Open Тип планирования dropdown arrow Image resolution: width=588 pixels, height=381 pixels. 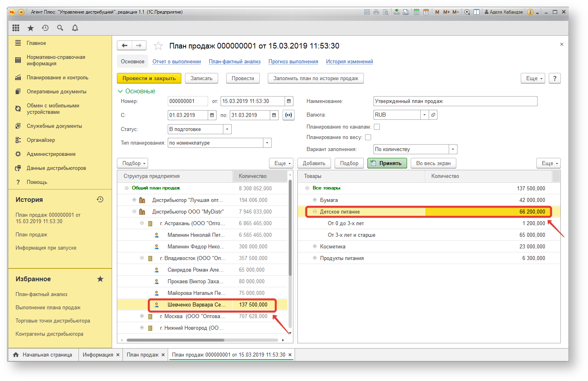267,143
